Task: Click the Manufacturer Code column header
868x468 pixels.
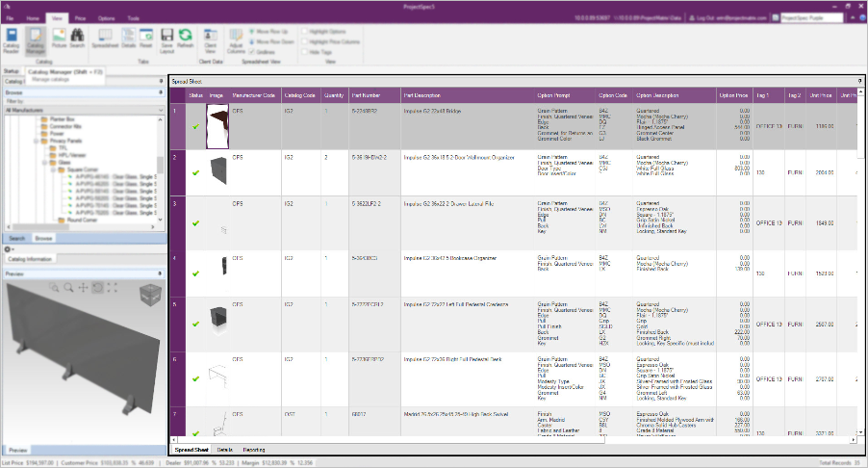Action: (x=253, y=95)
